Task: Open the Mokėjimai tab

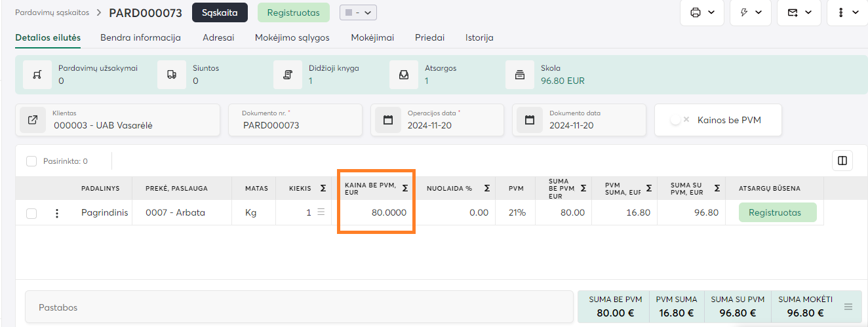Action: click(372, 37)
